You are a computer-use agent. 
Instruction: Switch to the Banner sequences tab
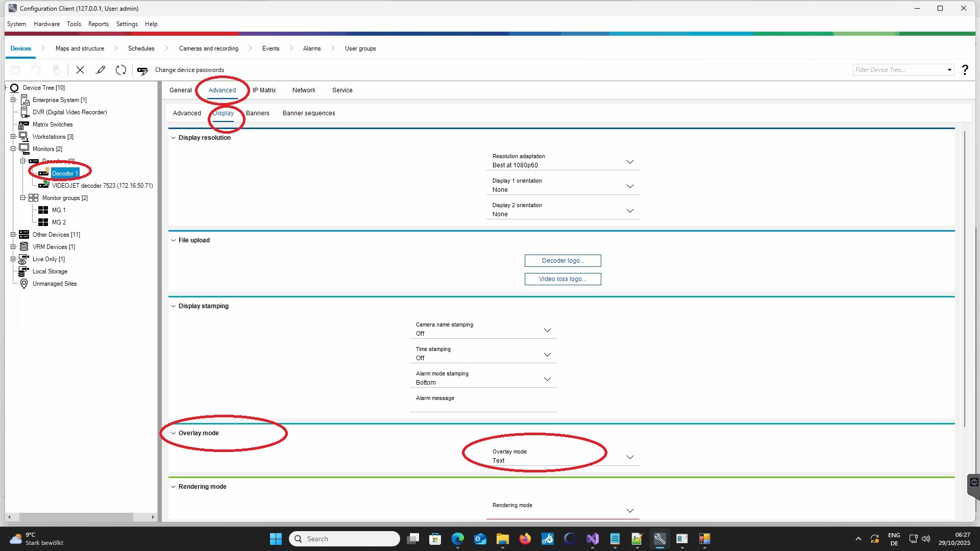tap(308, 113)
